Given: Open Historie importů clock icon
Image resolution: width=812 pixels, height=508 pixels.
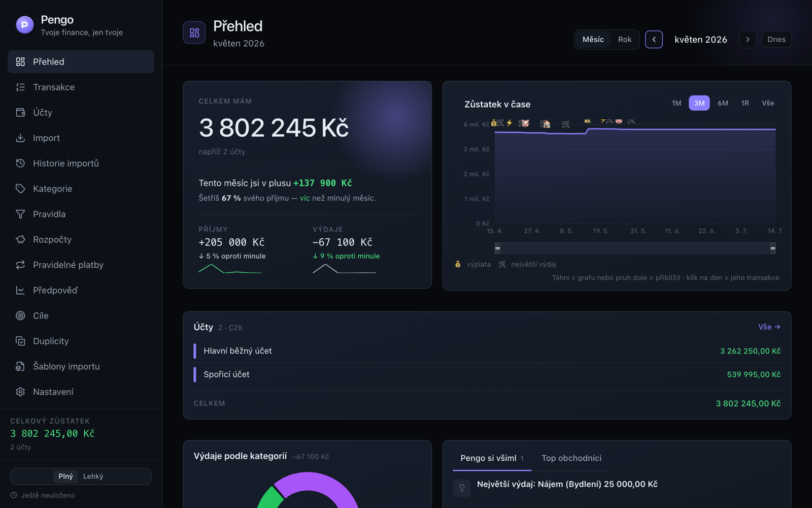Looking at the screenshot, I should point(20,163).
